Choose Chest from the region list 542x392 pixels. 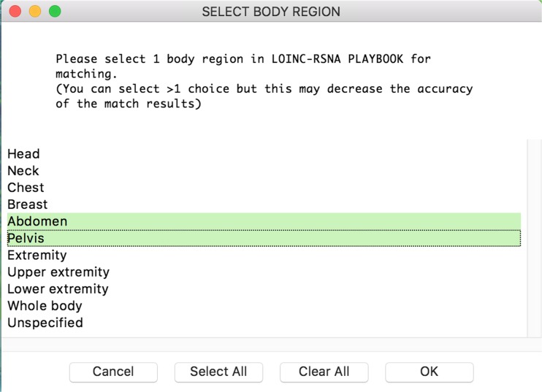[x=264, y=188]
